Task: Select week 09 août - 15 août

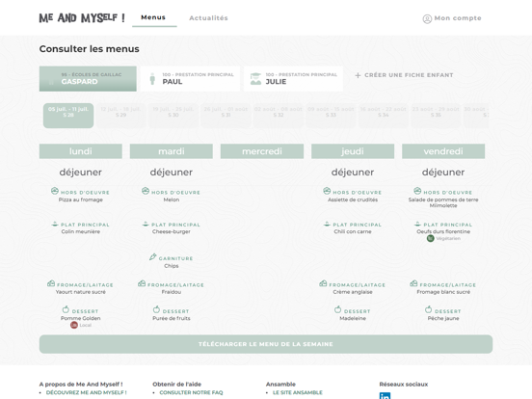Action: click(x=331, y=116)
